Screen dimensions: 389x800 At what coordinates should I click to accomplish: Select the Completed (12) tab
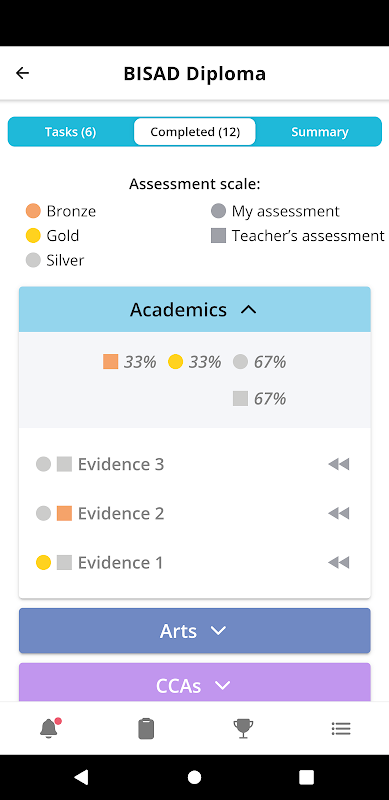[x=195, y=132]
